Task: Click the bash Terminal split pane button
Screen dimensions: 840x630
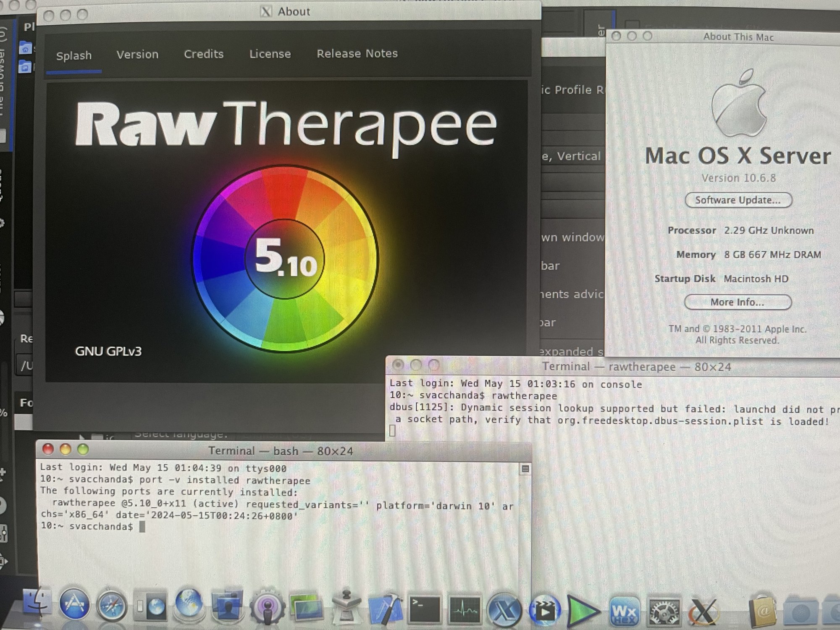Action: click(525, 469)
